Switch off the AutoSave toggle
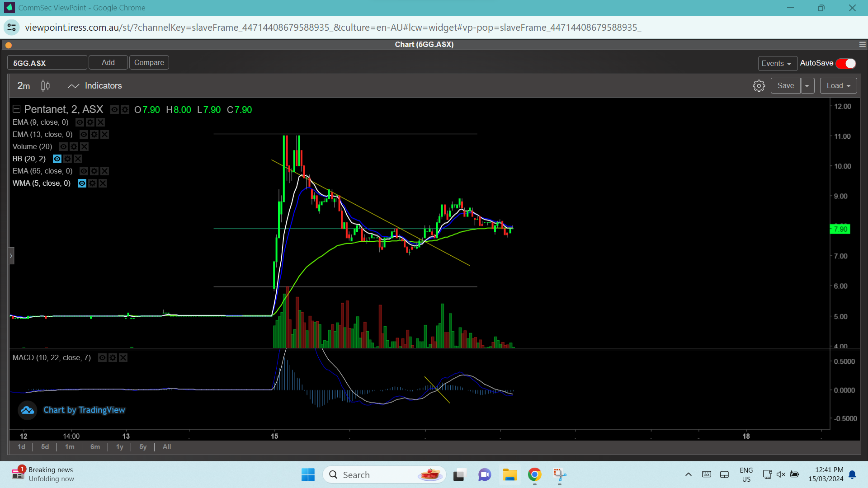 click(x=846, y=64)
